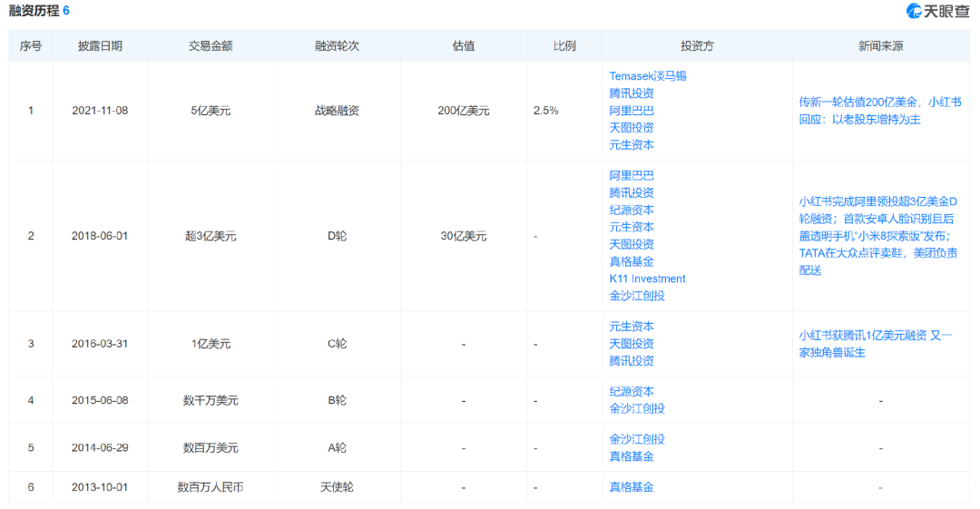Open the K11 Investment investor link

[x=647, y=279]
